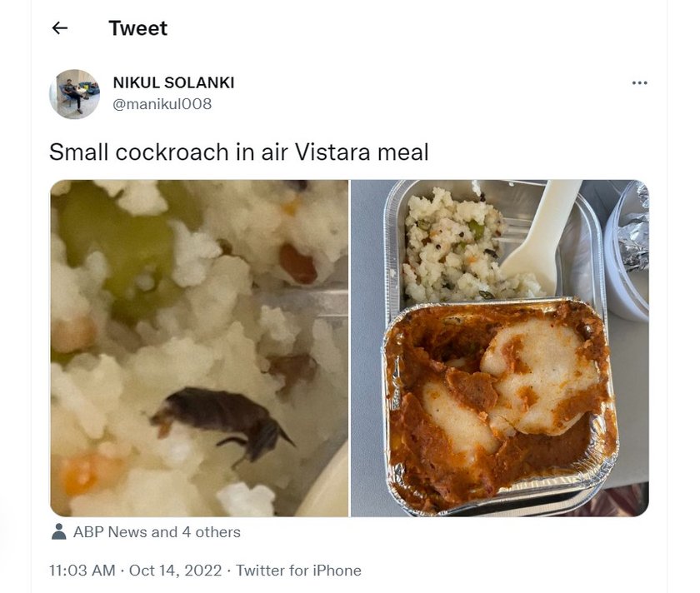Visit the @manikul008 handle link

point(162,104)
